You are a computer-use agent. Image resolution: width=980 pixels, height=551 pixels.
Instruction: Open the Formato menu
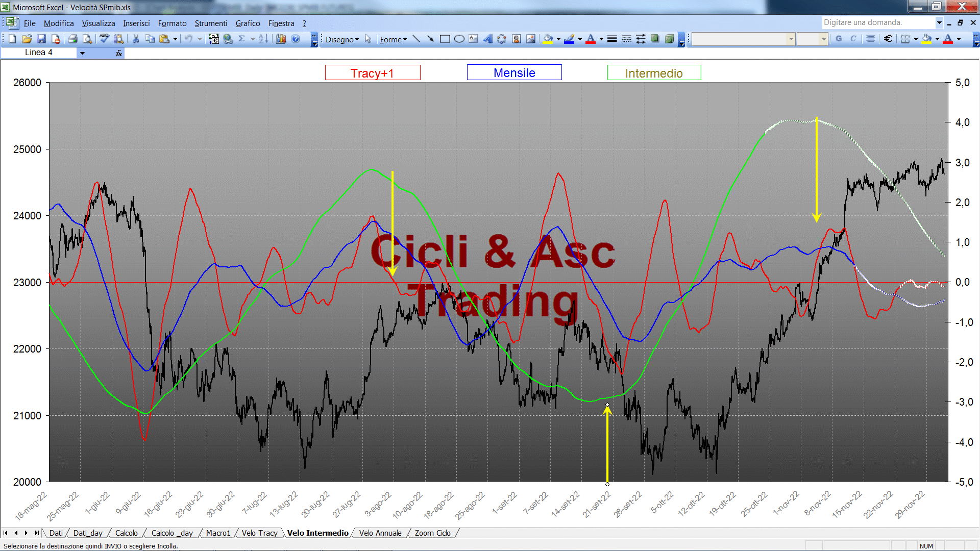172,23
